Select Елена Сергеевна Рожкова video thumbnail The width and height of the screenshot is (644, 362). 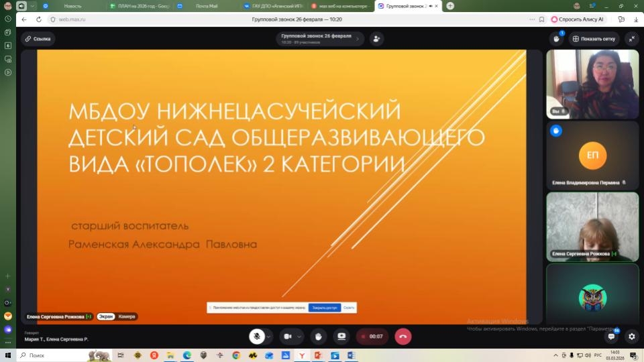[592, 227]
